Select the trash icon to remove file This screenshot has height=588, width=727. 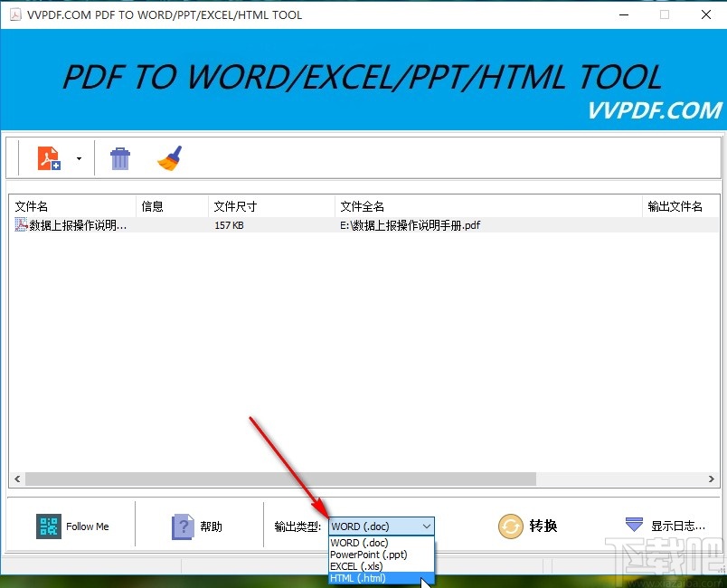click(120, 156)
